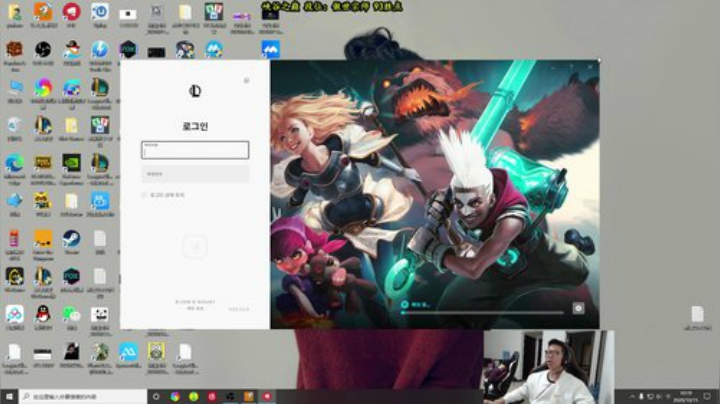Viewport: 720px width, 404px height.
Task: Click the League of Legends logo above the login heading
Action: (x=195, y=91)
